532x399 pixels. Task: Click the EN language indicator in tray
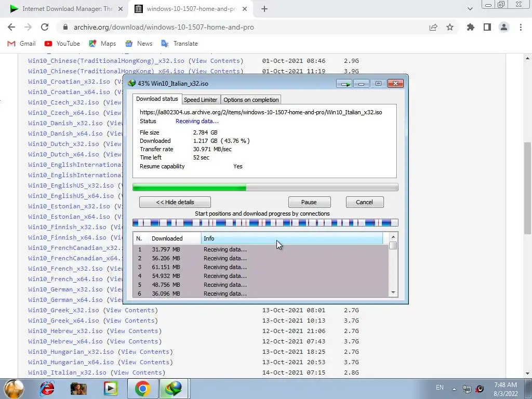click(x=440, y=388)
